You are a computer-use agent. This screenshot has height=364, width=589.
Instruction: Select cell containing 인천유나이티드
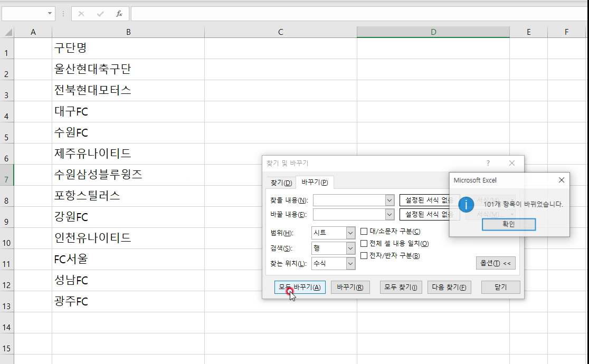pos(128,238)
